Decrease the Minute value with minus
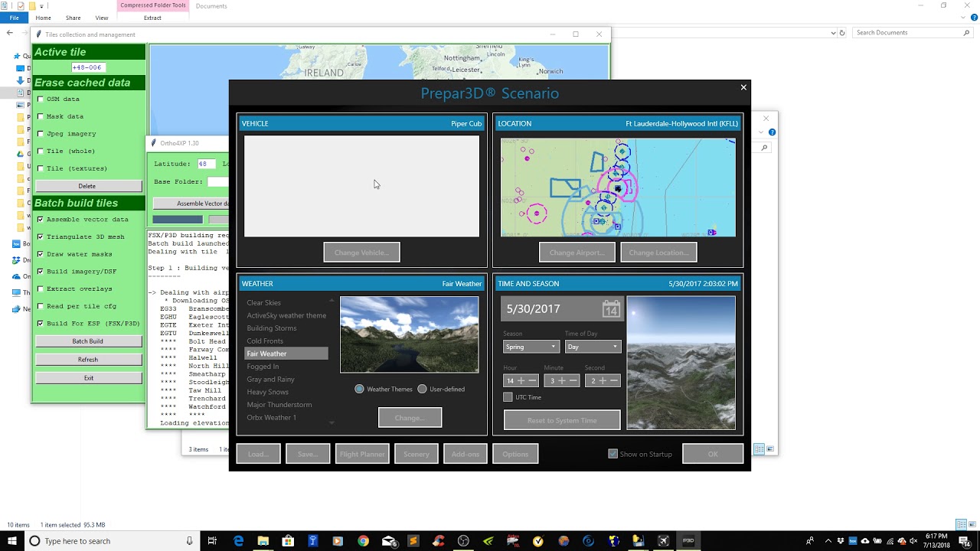Screen dimensions: 980x551 pyautogui.click(x=573, y=380)
